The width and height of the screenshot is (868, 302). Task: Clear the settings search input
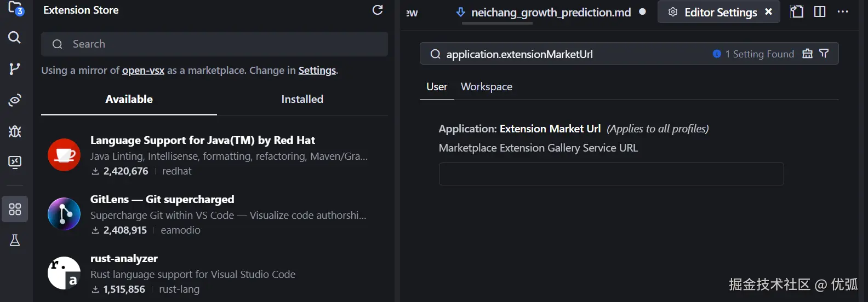tap(807, 54)
